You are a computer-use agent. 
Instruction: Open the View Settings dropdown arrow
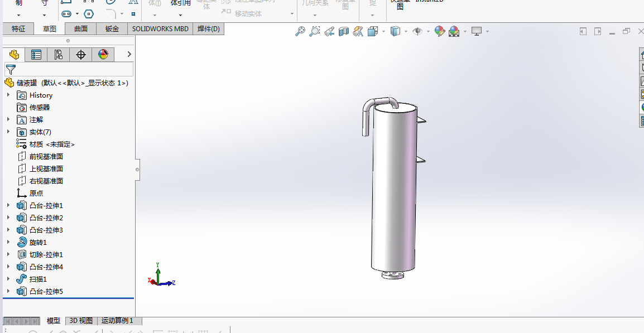pyautogui.click(x=488, y=31)
